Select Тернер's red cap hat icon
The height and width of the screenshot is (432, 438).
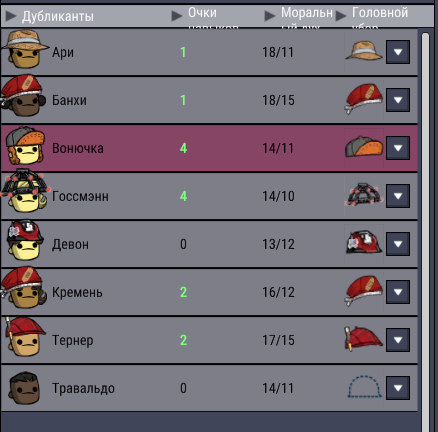tap(364, 338)
